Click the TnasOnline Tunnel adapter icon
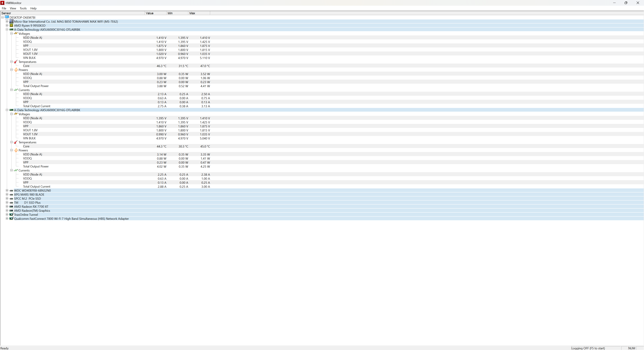Screen dimensions: 644x350 11,215
